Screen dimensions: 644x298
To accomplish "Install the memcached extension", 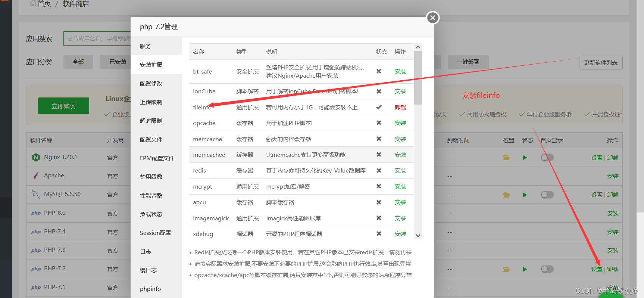I will pyautogui.click(x=400, y=155).
